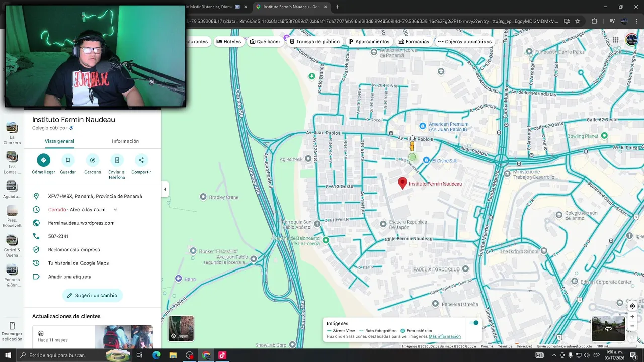Select the Papelera Istmeña map marker
Viewport: 644px width, 362px height.
pyautogui.click(x=436, y=304)
